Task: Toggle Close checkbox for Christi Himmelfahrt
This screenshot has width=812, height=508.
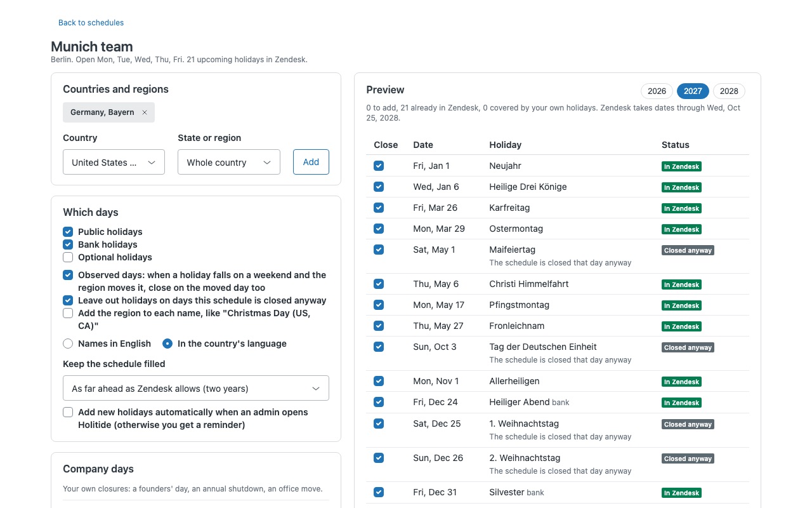Action: tap(379, 284)
